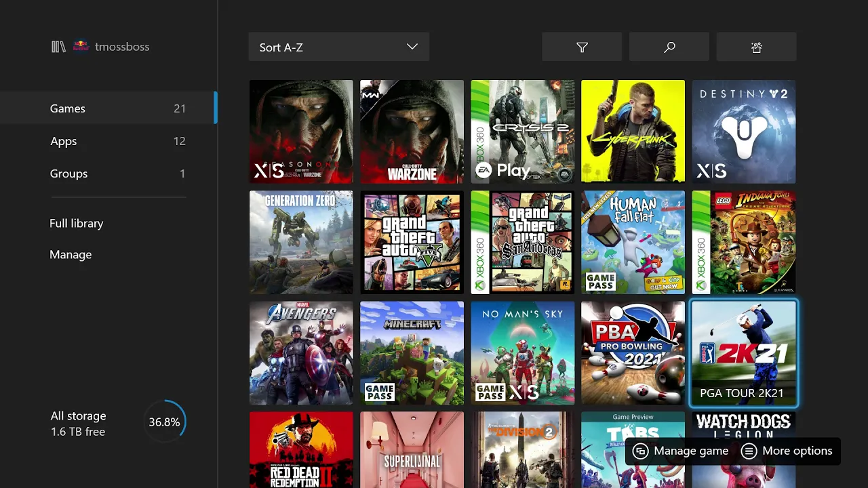Select Games in the sidebar
The height and width of the screenshot is (488, 868).
pos(108,108)
